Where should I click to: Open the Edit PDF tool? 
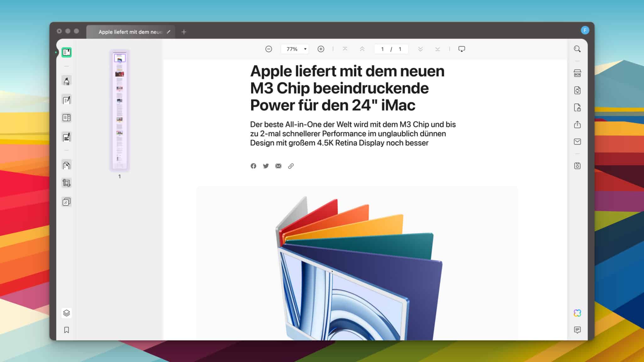(66, 100)
